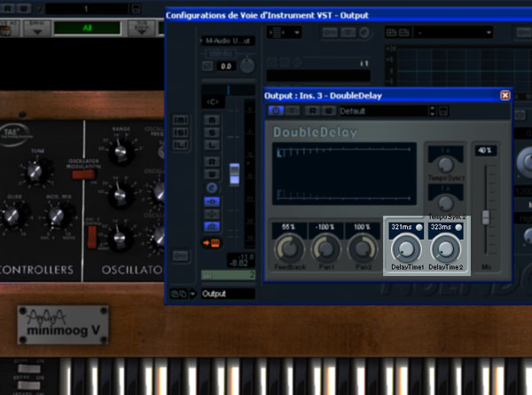Click the preset save icon in DoubleDelay

[443, 111]
